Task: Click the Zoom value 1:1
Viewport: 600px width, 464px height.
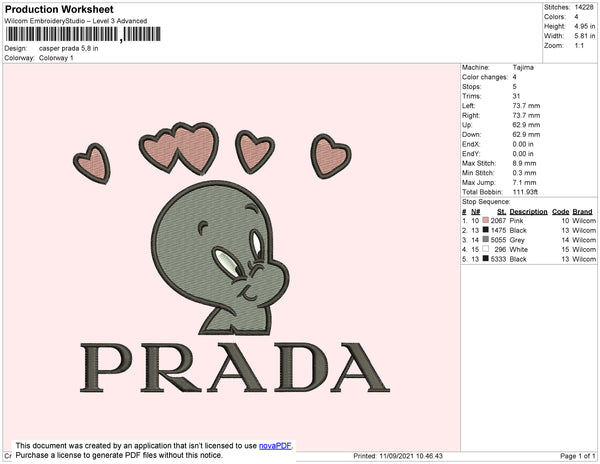Action: tap(579, 46)
